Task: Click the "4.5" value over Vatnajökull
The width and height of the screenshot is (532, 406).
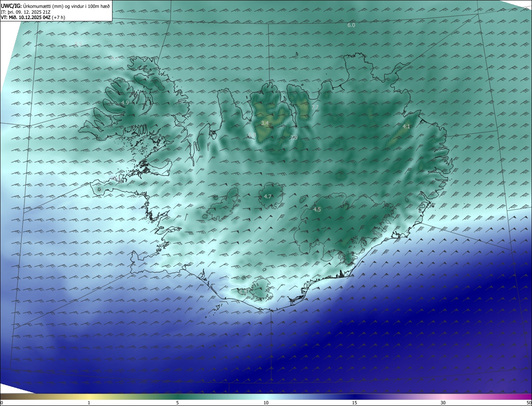Action: 317,210
